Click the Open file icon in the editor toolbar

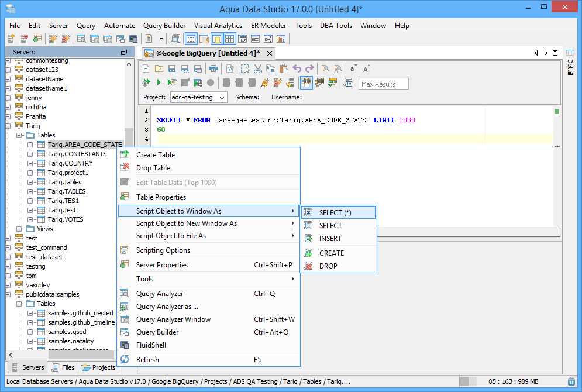(159, 68)
